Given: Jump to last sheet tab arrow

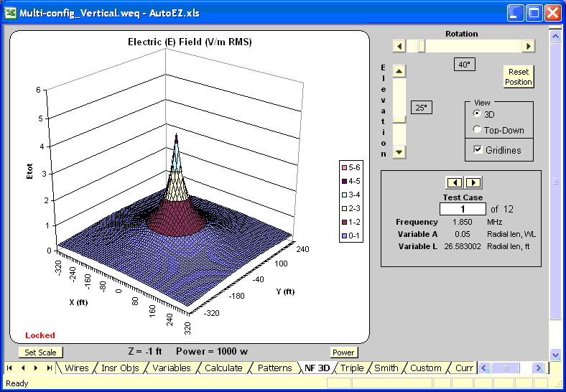Looking at the screenshot, I should pyautogui.click(x=49, y=368).
